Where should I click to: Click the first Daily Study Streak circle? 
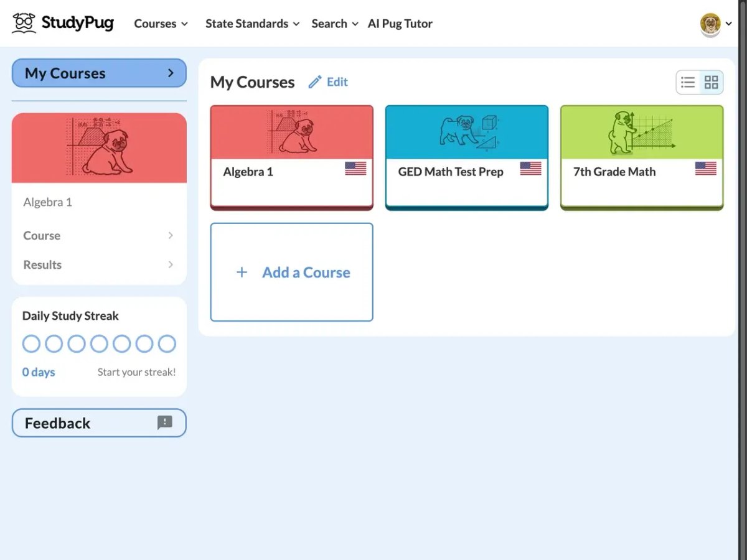coord(31,343)
